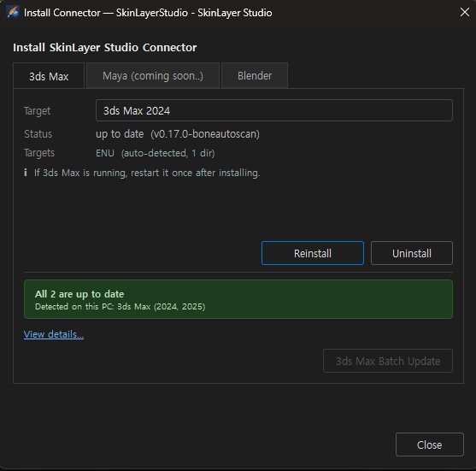Open the Maya (coming soon..) tab
The width and height of the screenshot is (476, 471).
[153, 75]
